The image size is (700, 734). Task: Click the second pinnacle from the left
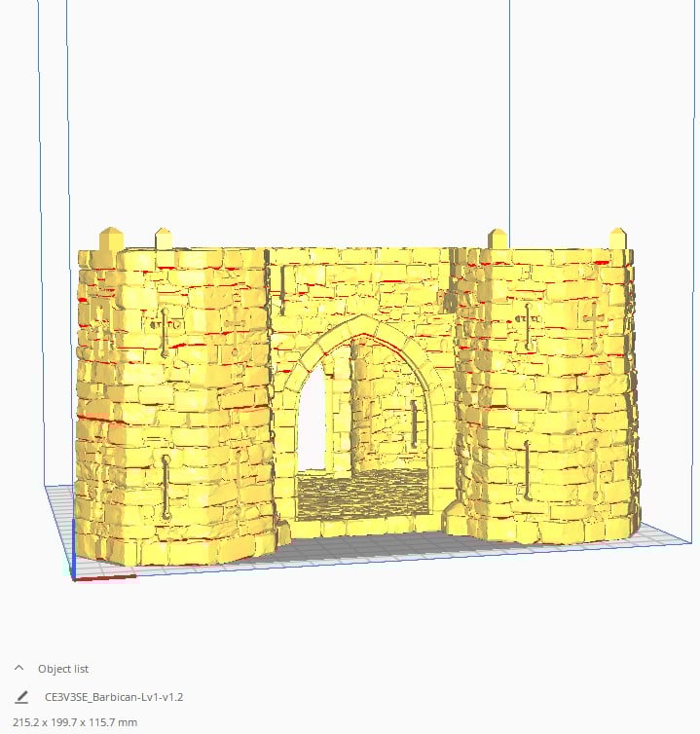click(164, 239)
